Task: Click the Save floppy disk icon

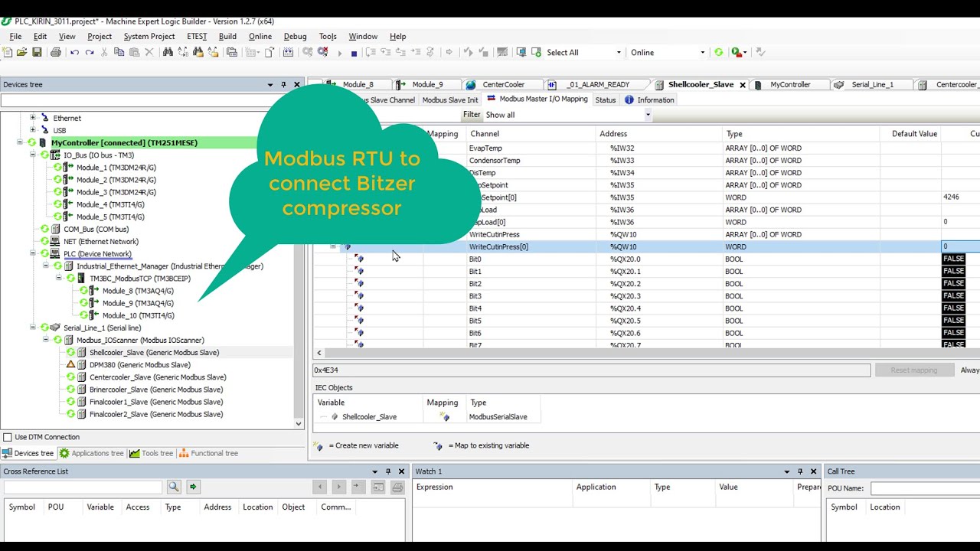Action: pyautogui.click(x=37, y=52)
